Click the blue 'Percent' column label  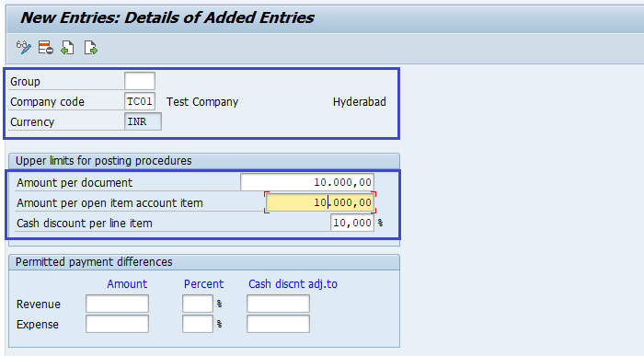coord(203,283)
